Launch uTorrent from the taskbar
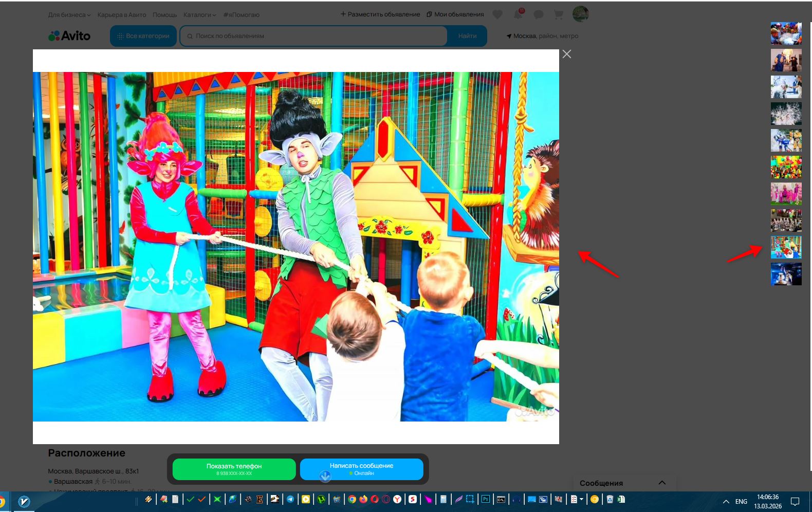This screenshot has height=512, width=812. point(321,499)
